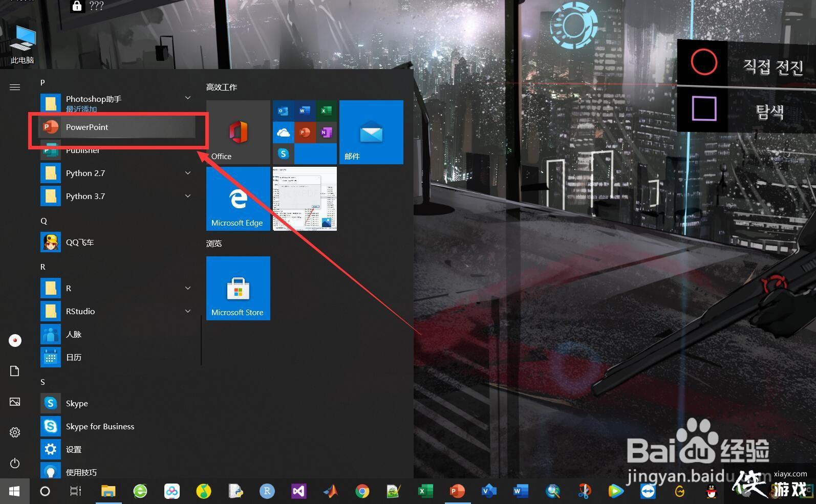Click the user account icon in Start rail
Viewport: 816px width, 504px height.
click(15, 340)
